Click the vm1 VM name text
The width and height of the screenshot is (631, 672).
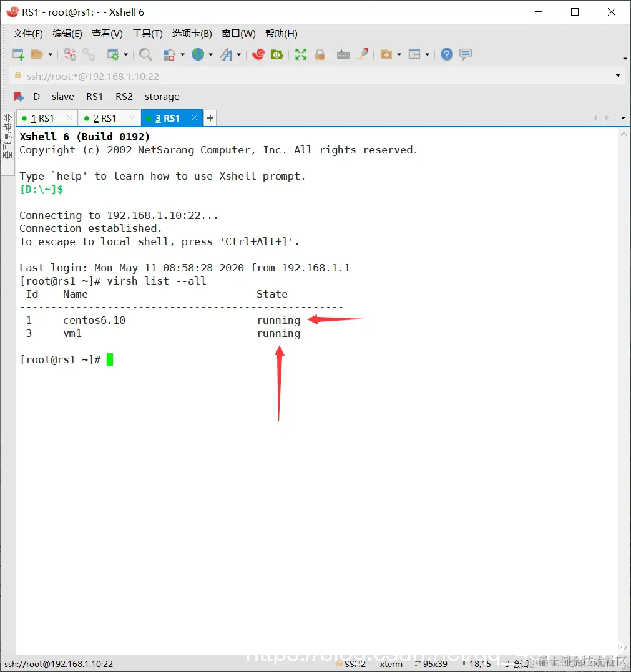72,333
